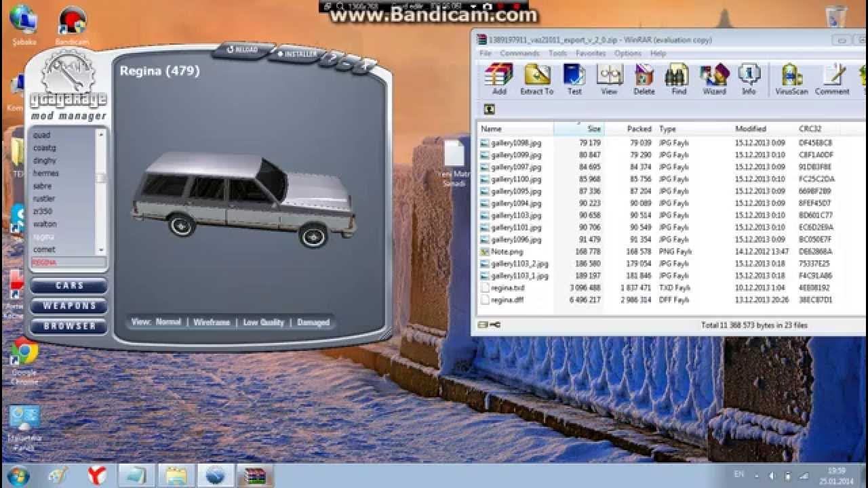Open the Weapons section in GGMM
868x488 pixels.
pyautogui.click(x=68, y=306)
